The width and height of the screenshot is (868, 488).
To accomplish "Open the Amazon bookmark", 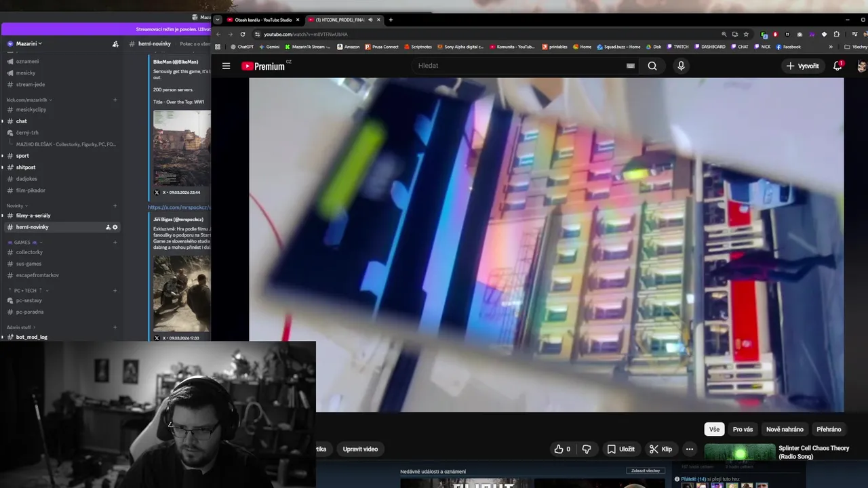I will [x=349, y=47].
